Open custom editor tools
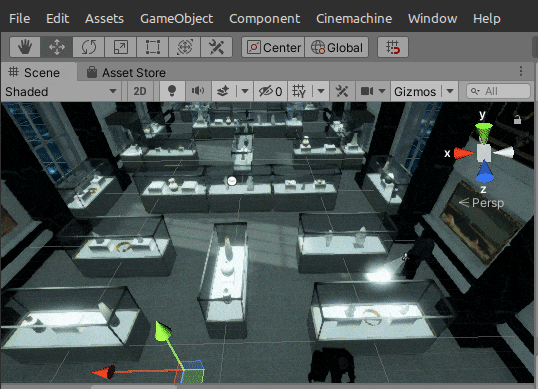The width and height of the screenshot is (538, 389). [x=216, y=47]
